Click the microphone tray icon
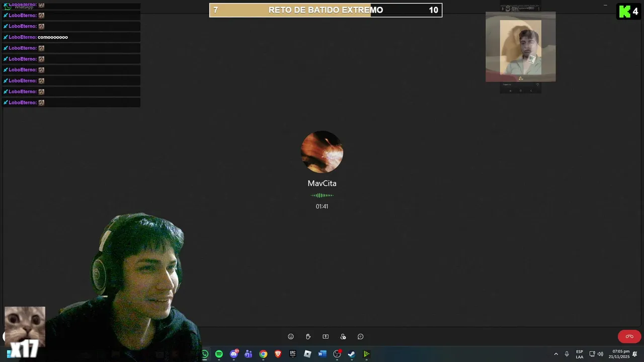Image resolution: width=644 pixels, height=362 pixels. click(567, 354)
